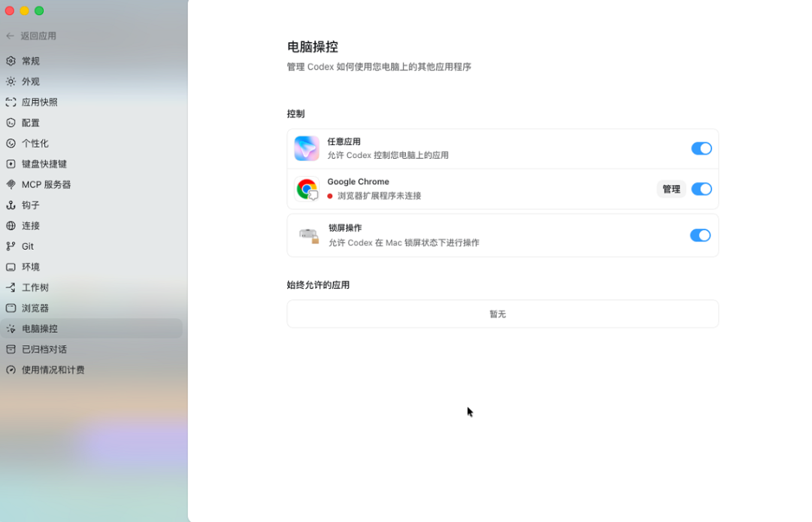Click the 始终允许的应用 section label
The width and height of the screenshot is (812, 522).
click(x=318, y=285)
